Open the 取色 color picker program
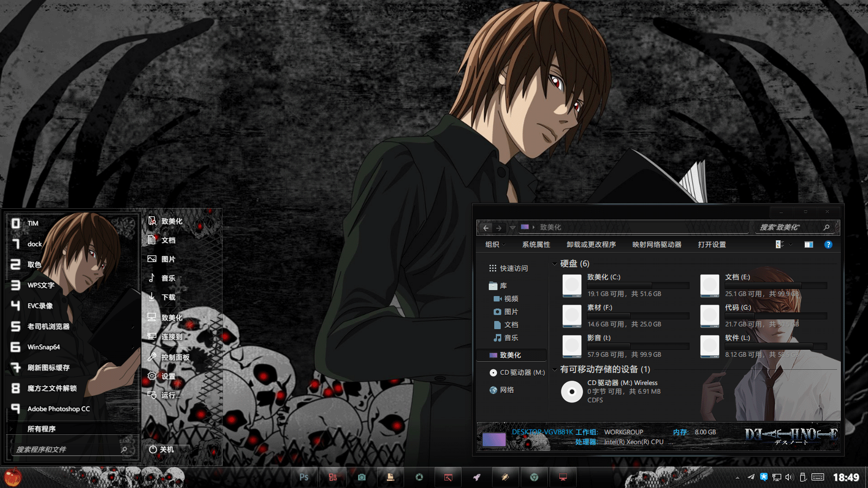Image resolution: width=868 pixels, height=488 pixels. (x=72, y=265)
